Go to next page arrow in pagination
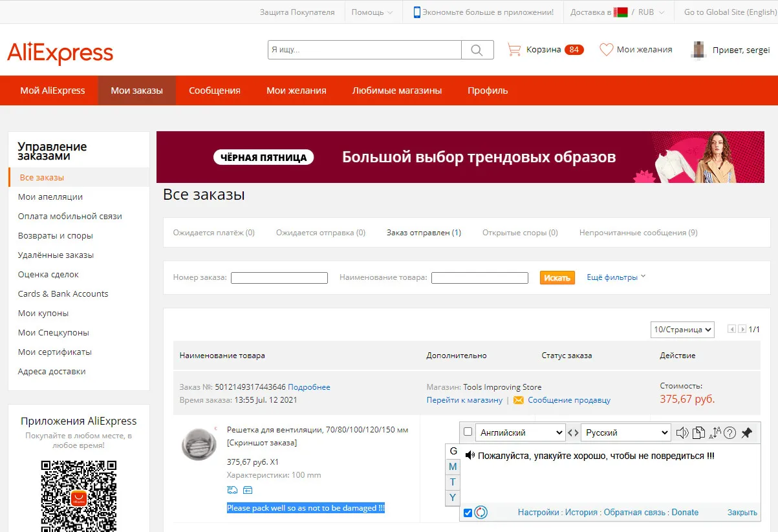This screenshot has height=532, width=778. [x=742, y=329]
